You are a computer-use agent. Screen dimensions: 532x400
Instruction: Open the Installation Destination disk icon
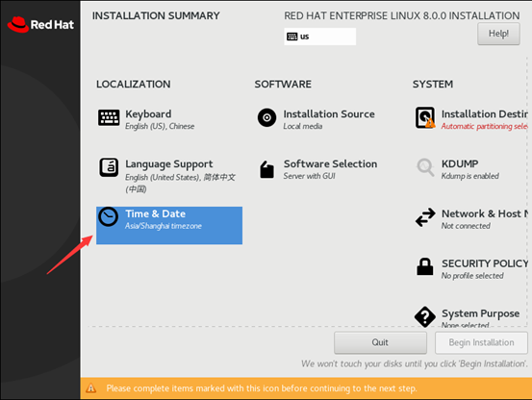coord(425,117)
